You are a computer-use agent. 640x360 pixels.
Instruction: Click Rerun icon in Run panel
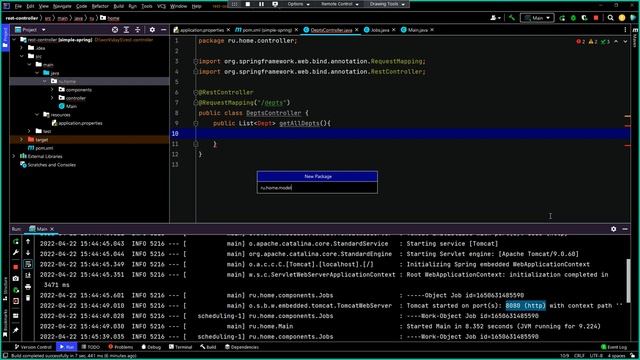click(16, 242)
